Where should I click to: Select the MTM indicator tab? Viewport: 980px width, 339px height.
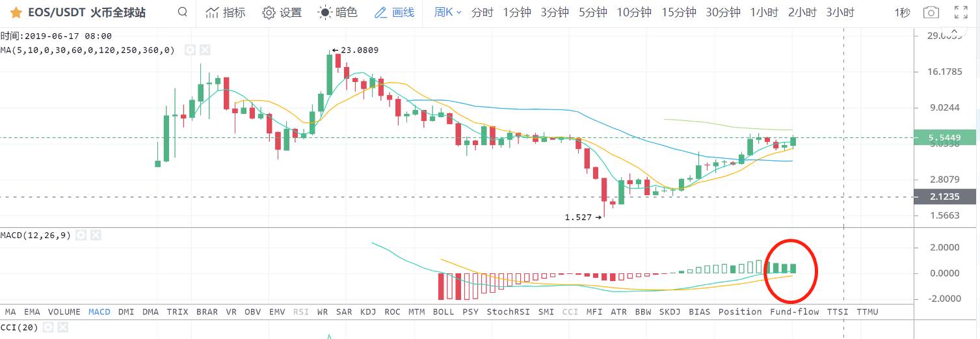(x=417, y=312)
